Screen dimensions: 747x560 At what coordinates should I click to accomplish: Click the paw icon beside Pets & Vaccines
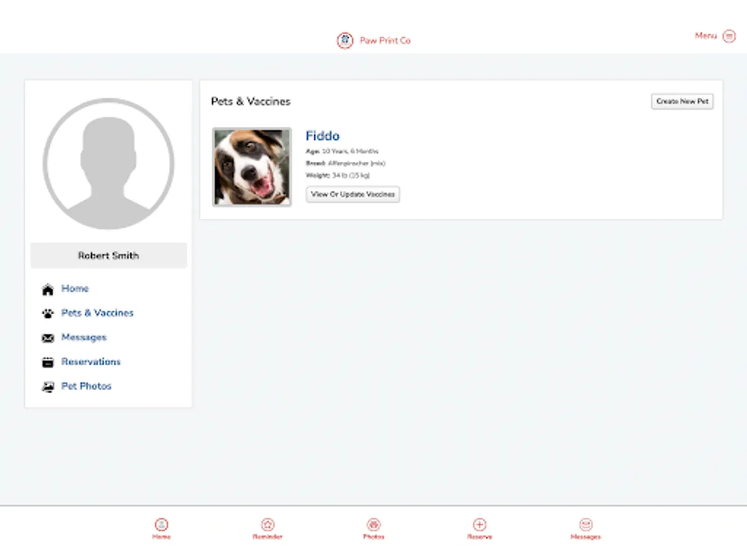tap(48, 313)
